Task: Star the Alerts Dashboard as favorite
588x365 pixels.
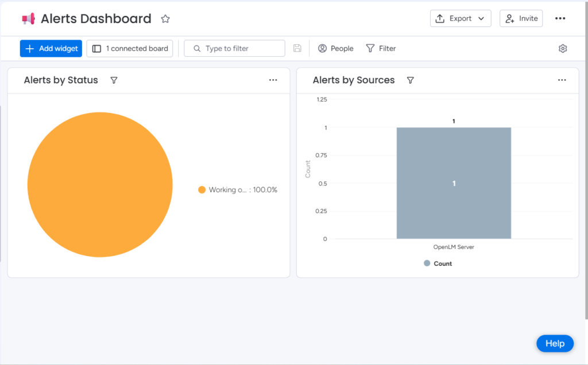Action: tap(165, 19)
